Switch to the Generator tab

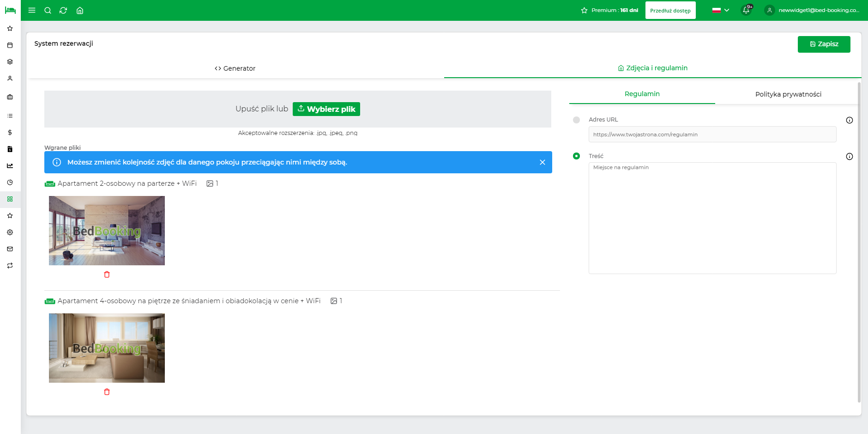pos(235,68)
